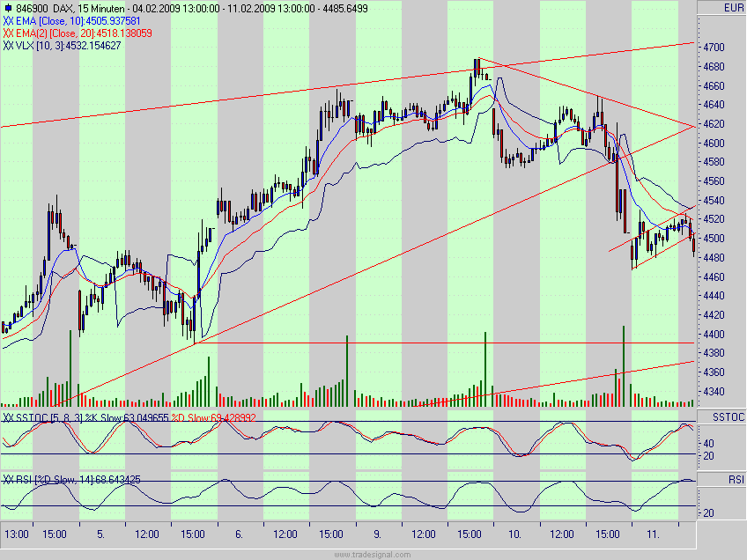Screen dimensions: 747x560
Task: Click the chart symbol icon in the title bar
Action: (x=9, y=6)
